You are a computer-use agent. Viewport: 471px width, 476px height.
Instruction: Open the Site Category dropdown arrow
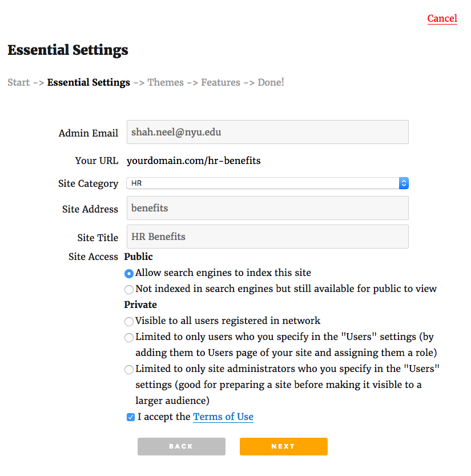coord(404,183)
